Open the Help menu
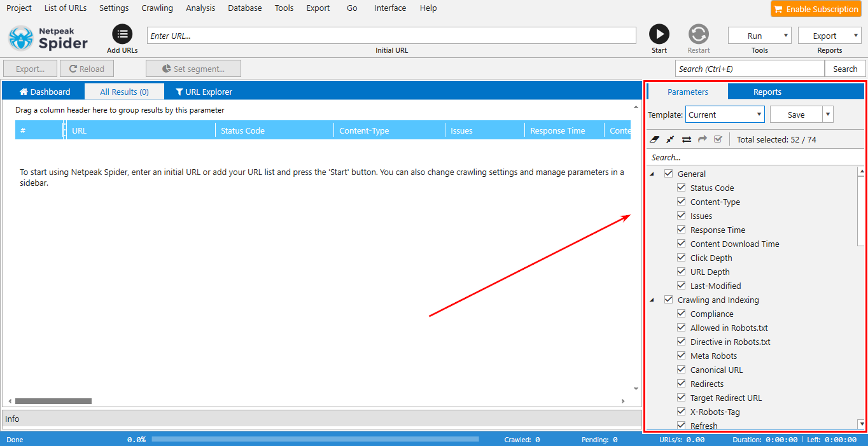The width and height of the screenshot is (868, 446). pos(428,8)
